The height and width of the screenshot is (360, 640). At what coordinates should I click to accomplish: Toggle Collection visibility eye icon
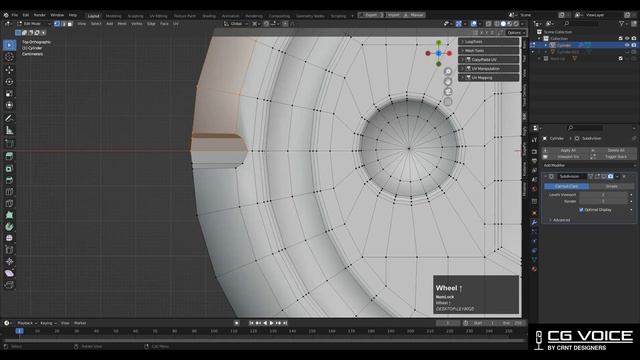(627, 38)
